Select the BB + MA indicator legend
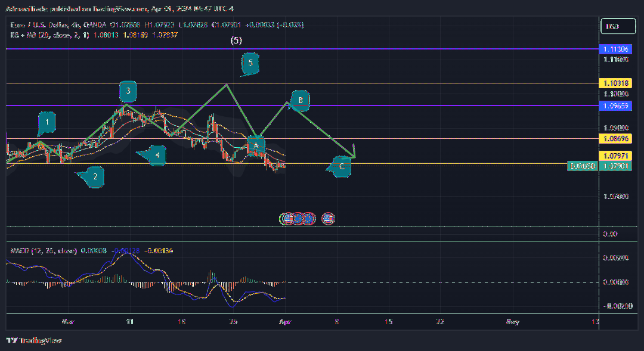Image resolution: width=644 pixels, height=351 pixels. [49, 35]
